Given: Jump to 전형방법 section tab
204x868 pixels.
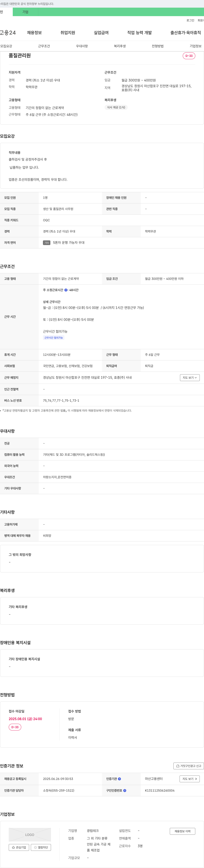Looking at the screenshot, I should (157, 46).
